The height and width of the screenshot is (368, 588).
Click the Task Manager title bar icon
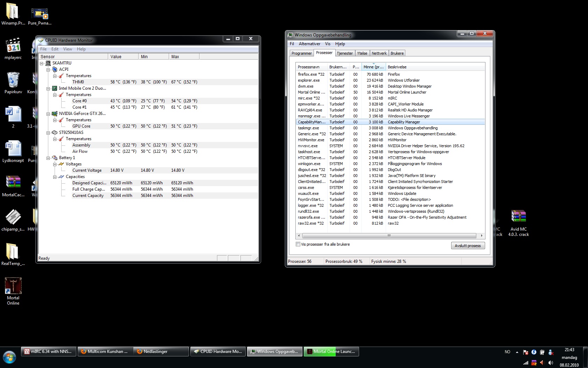coord(290,35)
